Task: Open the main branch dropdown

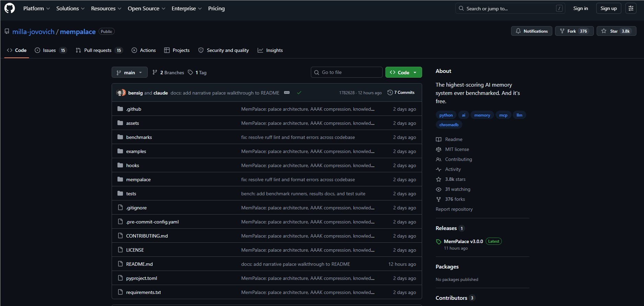Action: [x=129, y=73]
